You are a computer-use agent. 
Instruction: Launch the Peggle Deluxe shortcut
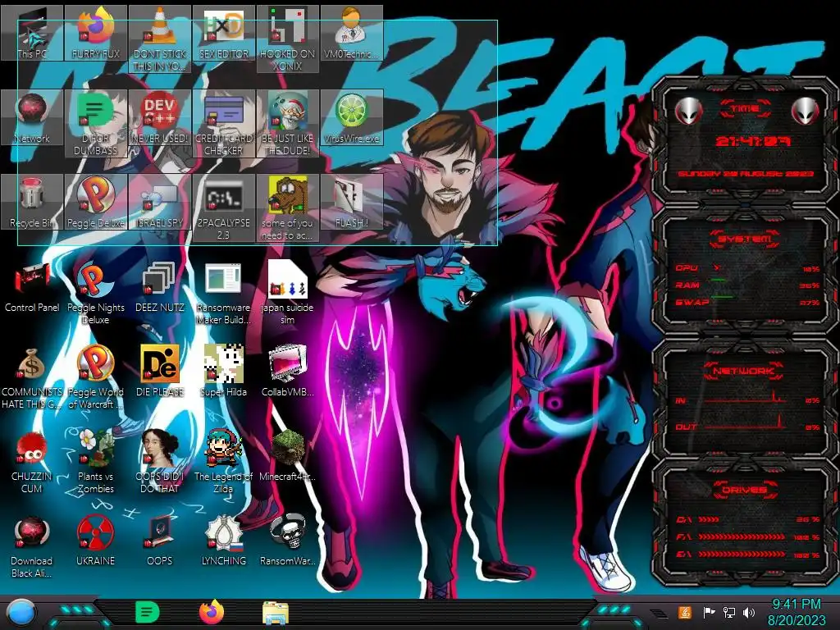point(95,202)
